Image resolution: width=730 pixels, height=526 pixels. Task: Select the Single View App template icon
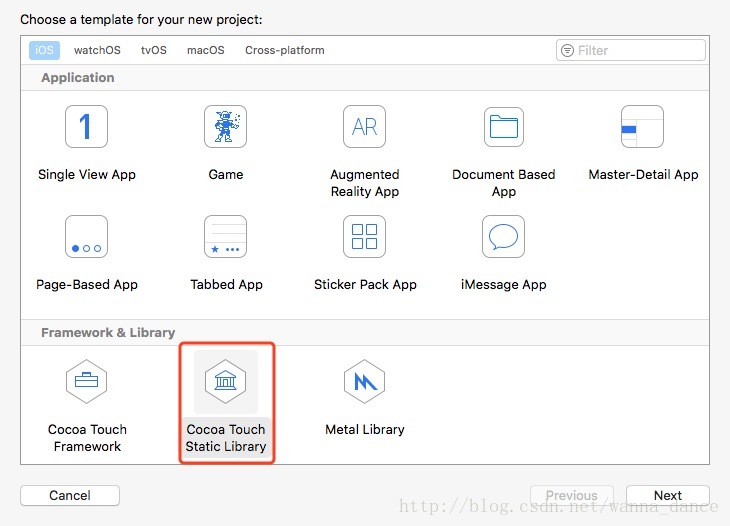pyautogui.click(x=87, y=127)
